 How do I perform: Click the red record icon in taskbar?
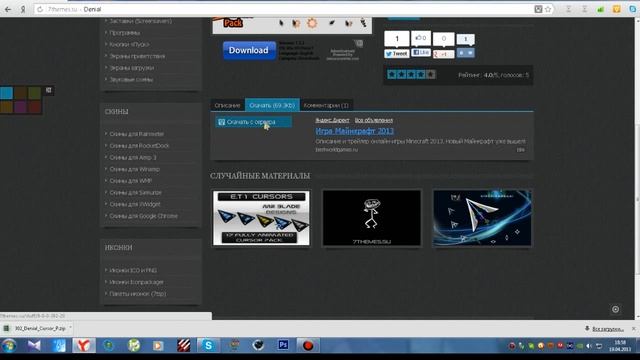tap(308, 346)
